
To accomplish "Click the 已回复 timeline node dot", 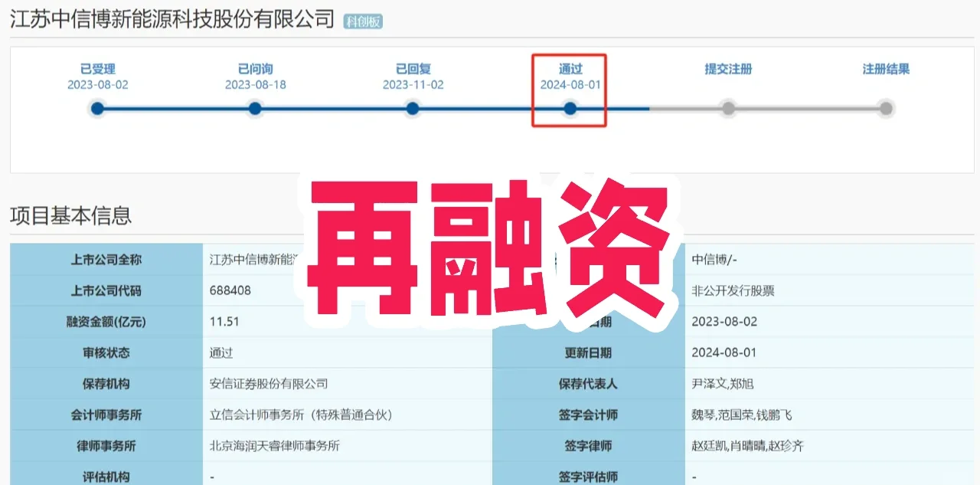I will pos(412,109).
